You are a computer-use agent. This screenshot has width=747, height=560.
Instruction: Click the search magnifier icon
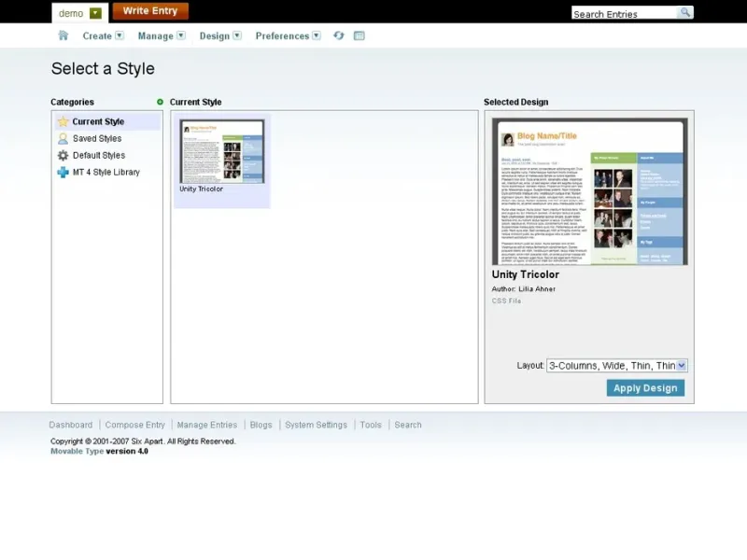[685, 12]
